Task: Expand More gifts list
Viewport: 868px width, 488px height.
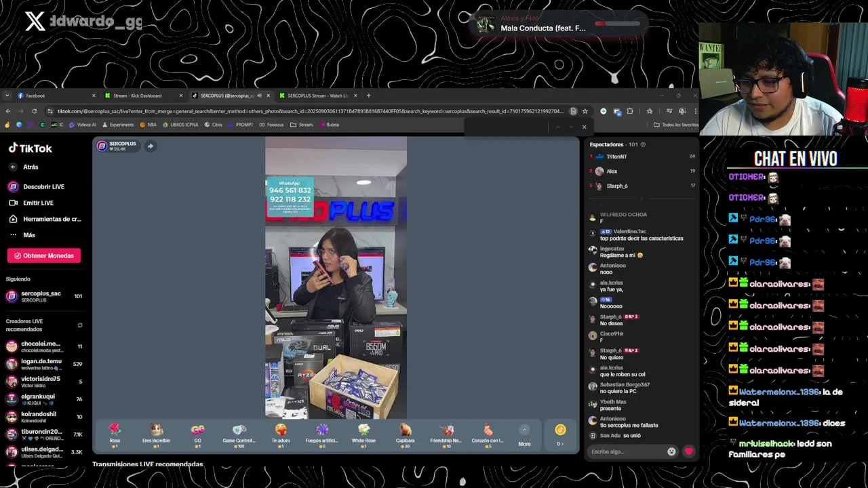Action: click(524, 436)
